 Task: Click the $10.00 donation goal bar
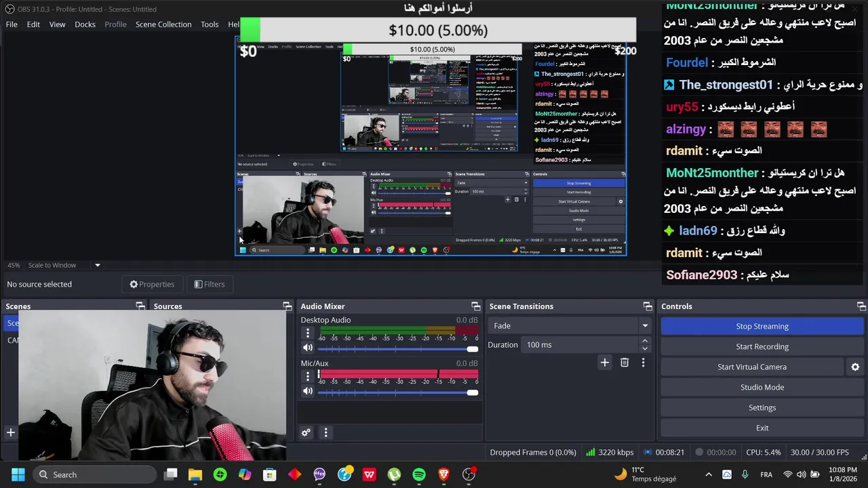pos(438,30)
